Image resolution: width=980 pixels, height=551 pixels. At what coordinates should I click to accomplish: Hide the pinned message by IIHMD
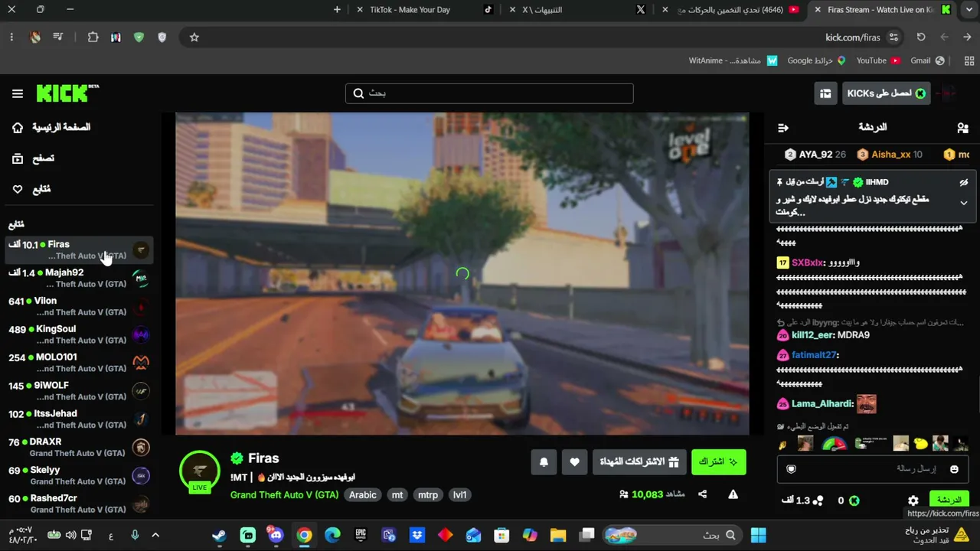tap(963, 182)
